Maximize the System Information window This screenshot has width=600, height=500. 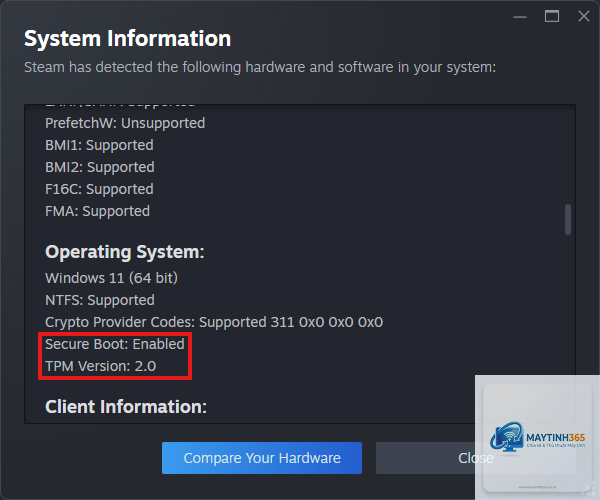point(552,16)
